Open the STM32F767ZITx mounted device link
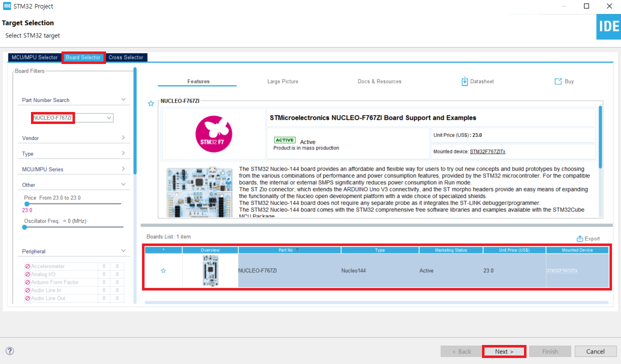 pos(487,151)
